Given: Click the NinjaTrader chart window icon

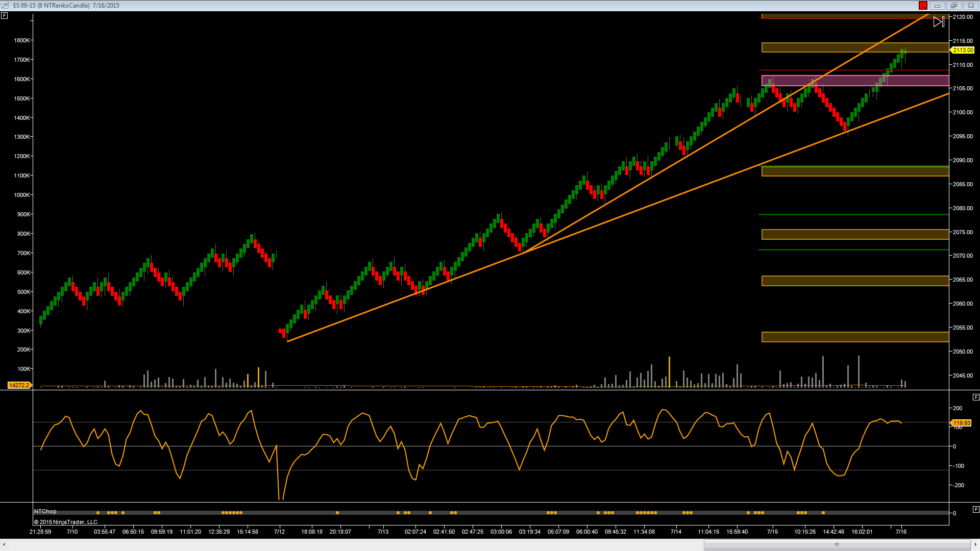Looking at the screenshot, I should tap(5, 5).
